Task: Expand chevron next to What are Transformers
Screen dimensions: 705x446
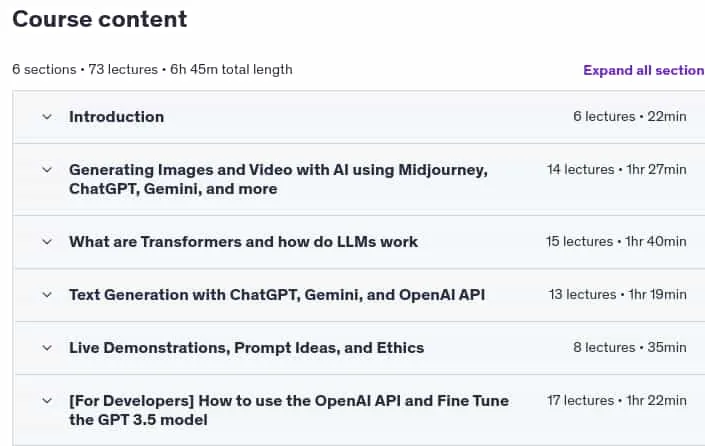Action: [x=47, y=242]
